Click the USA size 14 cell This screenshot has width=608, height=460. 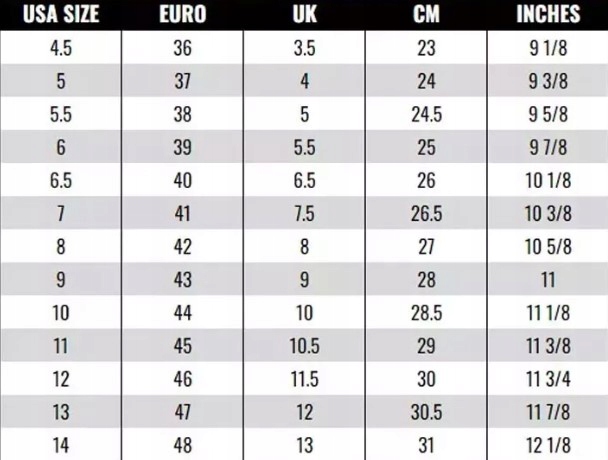pyautogui.click(x=60, y=445)
